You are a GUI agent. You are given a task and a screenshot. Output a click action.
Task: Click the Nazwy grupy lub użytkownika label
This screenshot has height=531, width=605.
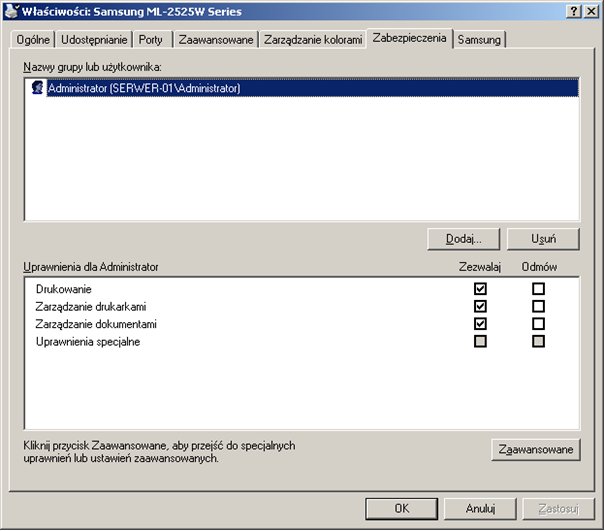[92, 67]
